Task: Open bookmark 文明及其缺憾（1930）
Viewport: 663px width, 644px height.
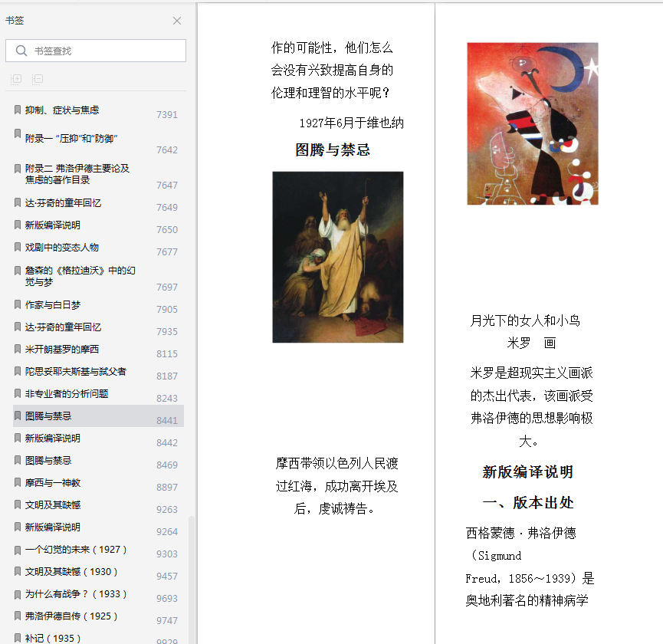Action: click(71, 572)
